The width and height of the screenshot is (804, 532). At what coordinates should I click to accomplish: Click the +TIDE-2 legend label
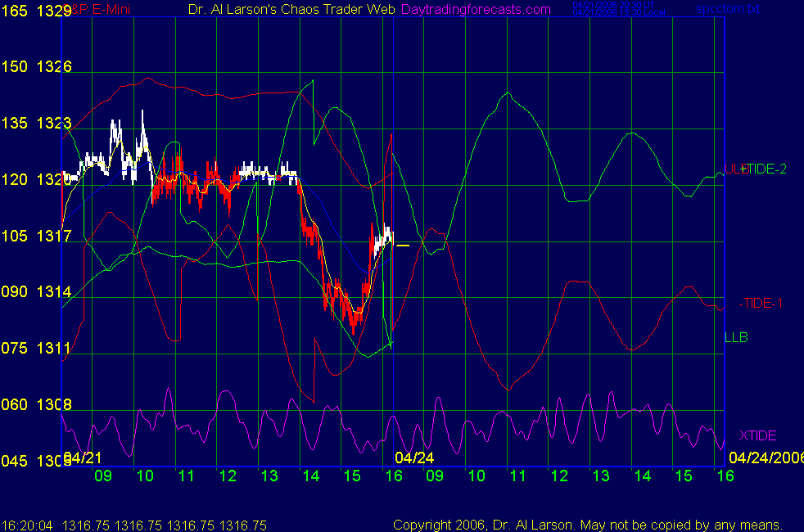[x=765, y=169]
